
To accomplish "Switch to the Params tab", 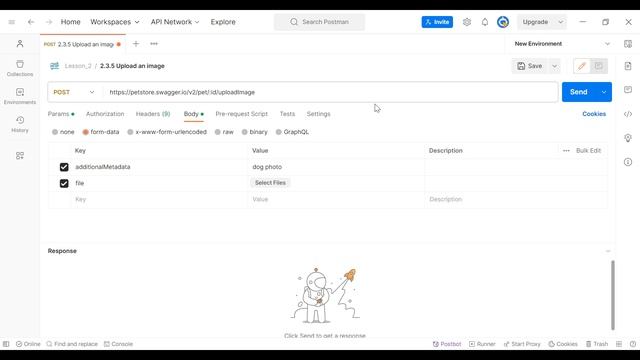I will coord(61,114).
